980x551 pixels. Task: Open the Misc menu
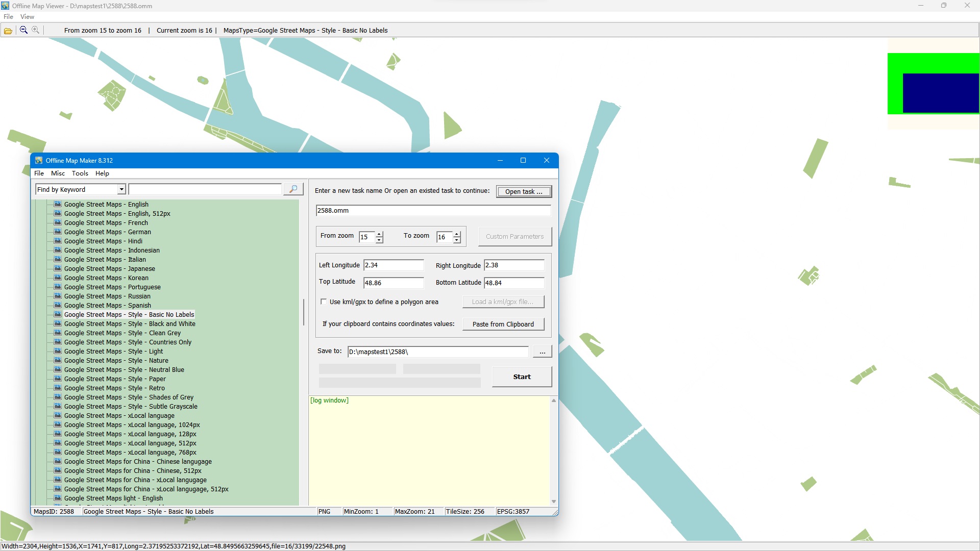click(58, 173)
